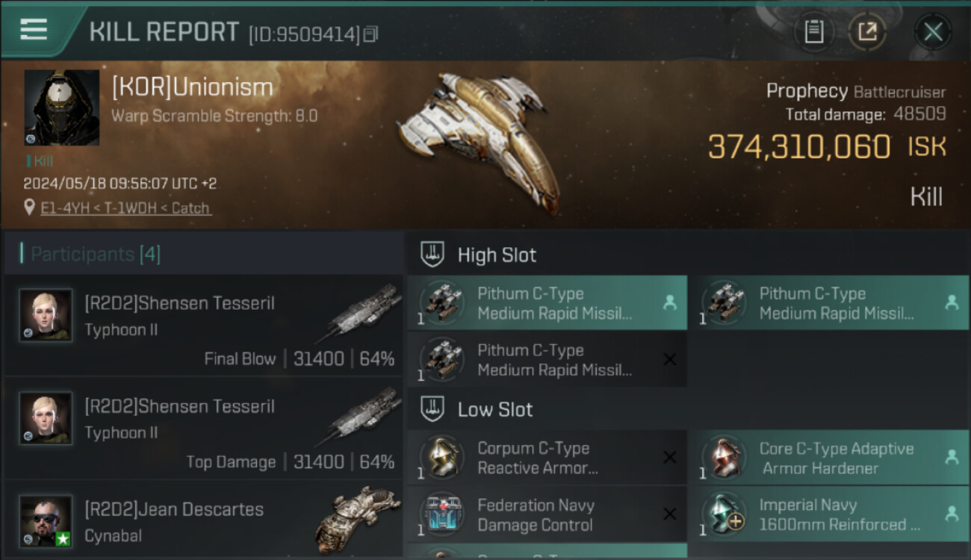Share the kill report externally
This screenshot has height=560, width=971.
[867, 32]
